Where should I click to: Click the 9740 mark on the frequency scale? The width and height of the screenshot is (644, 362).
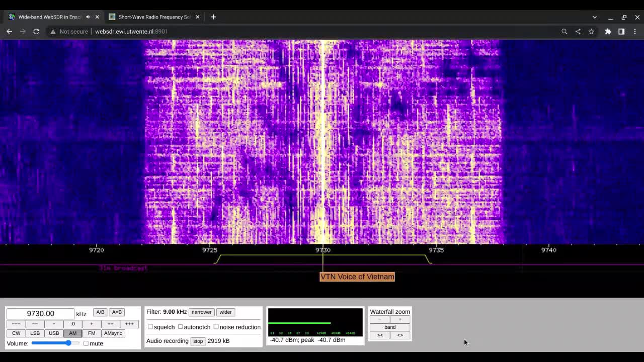549,250
